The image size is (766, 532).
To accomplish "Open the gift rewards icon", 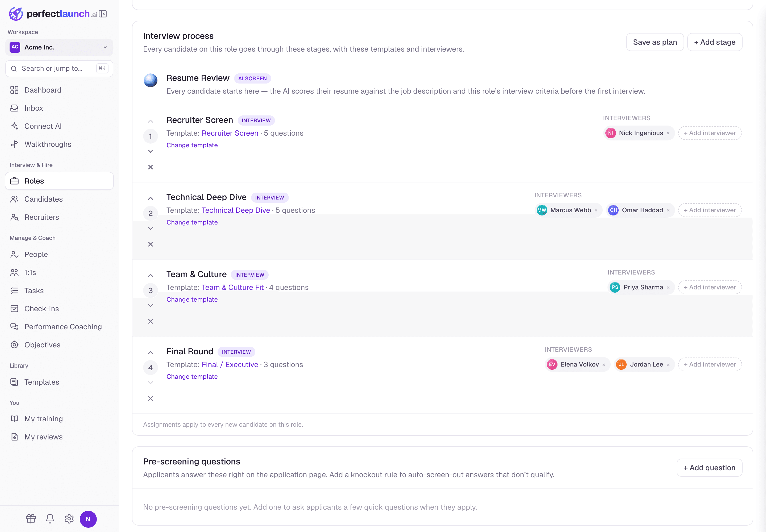I will [x=31, y=519].
